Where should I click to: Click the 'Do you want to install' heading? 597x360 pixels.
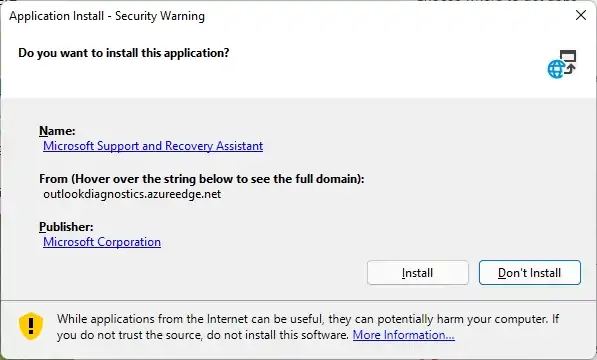tap(124, 53)
